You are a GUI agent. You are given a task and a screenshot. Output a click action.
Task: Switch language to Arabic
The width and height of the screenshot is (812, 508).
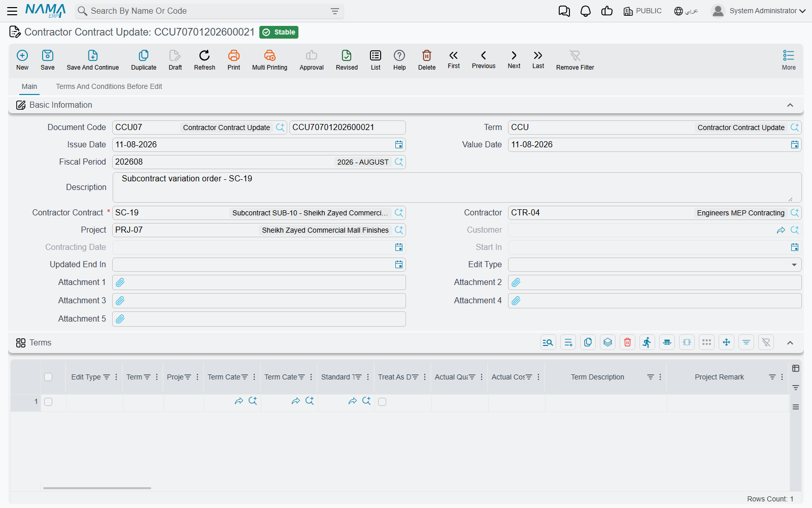(x=686, y=11)
